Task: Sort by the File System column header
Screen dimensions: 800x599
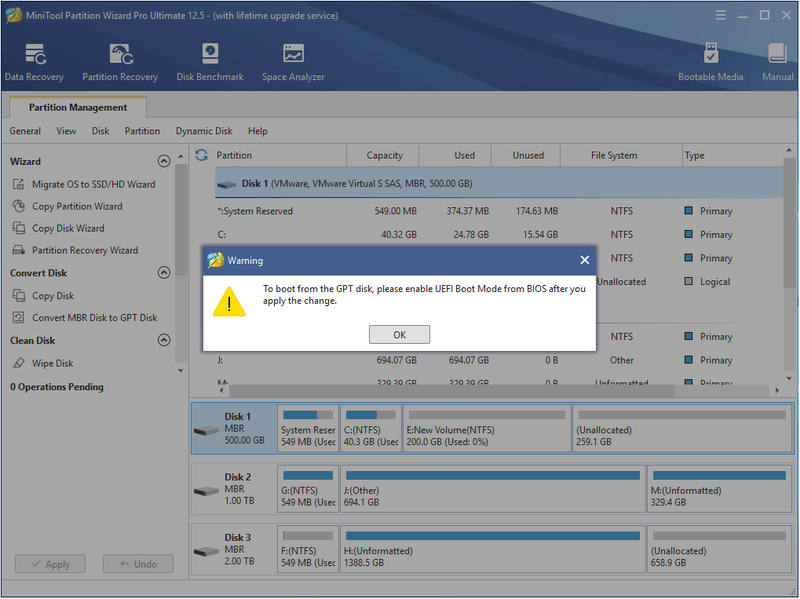Action: [x=621, y=155]
